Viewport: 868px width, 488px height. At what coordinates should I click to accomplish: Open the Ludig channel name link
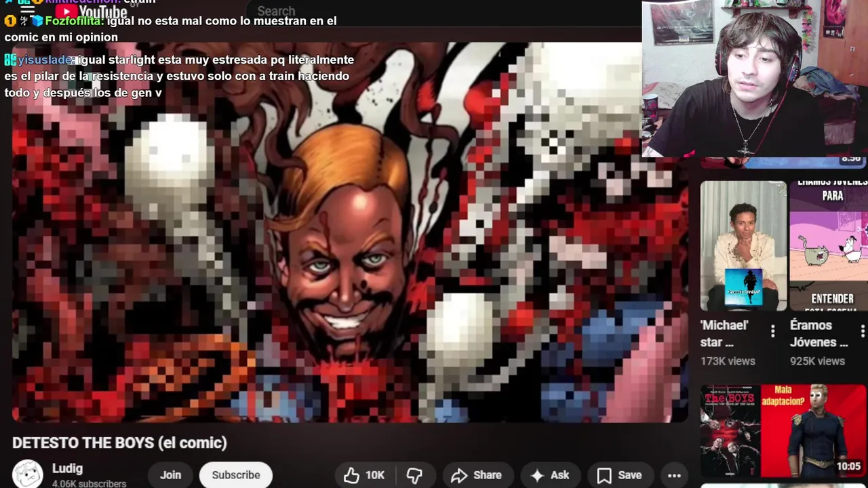click(67, 468)
